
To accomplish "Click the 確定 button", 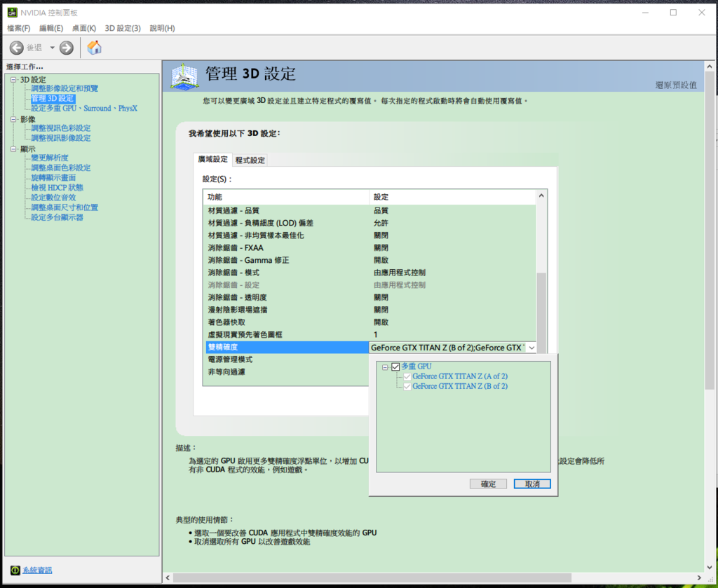I will [x=488, y=484].
